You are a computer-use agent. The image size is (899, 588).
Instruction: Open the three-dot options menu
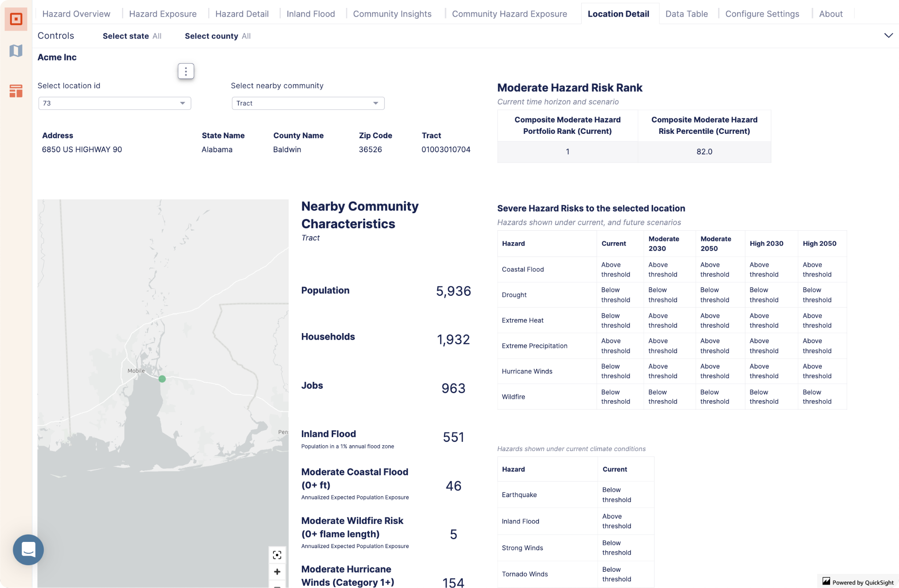(186, 71)
